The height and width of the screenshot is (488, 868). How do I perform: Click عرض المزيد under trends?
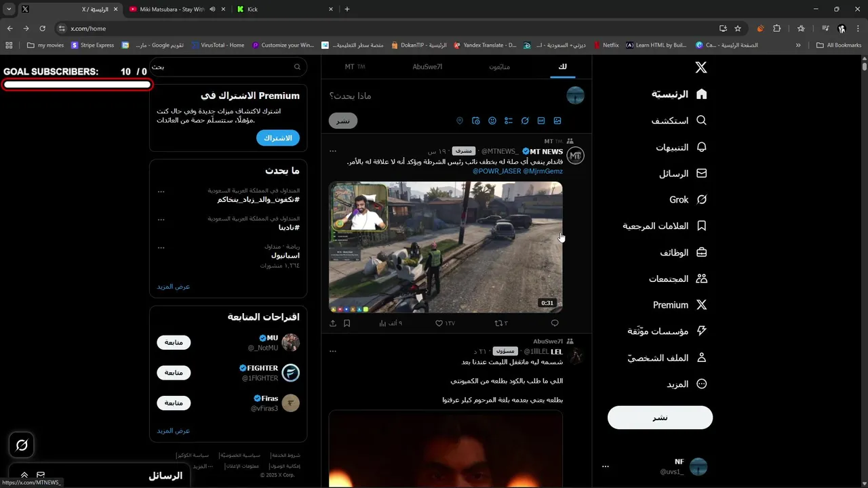(174, 287)
